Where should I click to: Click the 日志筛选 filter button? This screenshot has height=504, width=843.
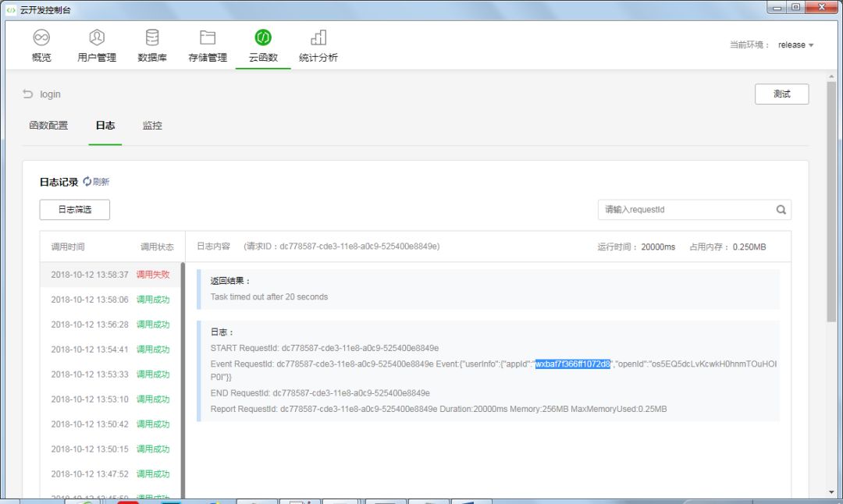tap(75, 210)
